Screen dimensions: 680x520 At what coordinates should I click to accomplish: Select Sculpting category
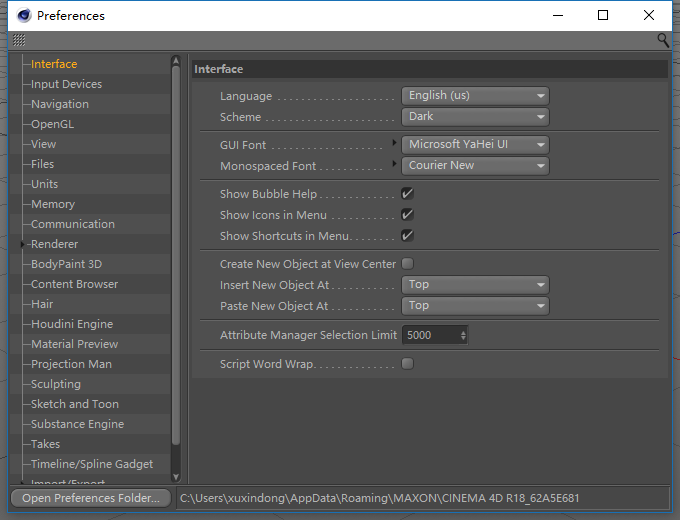(x=56, y=384)
